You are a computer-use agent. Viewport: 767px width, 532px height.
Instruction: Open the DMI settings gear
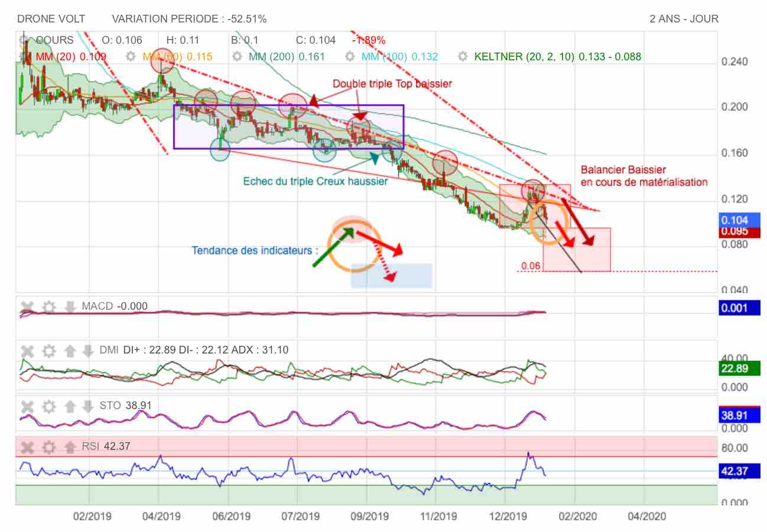click(49, 351)
